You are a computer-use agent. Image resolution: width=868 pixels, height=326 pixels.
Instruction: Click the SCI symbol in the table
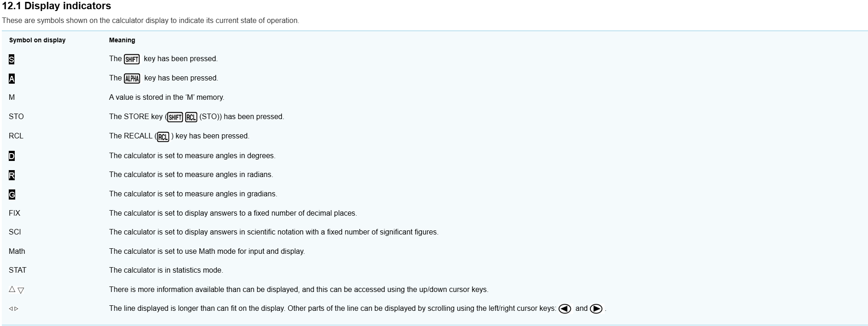click(x=15, y=232)
